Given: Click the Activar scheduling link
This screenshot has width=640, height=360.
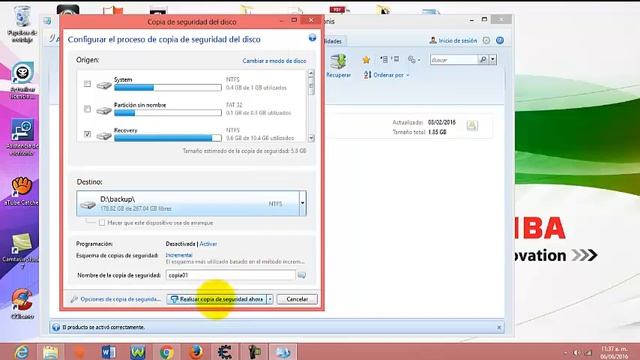Looking at the screenshot, I should [x=208, y=244].
